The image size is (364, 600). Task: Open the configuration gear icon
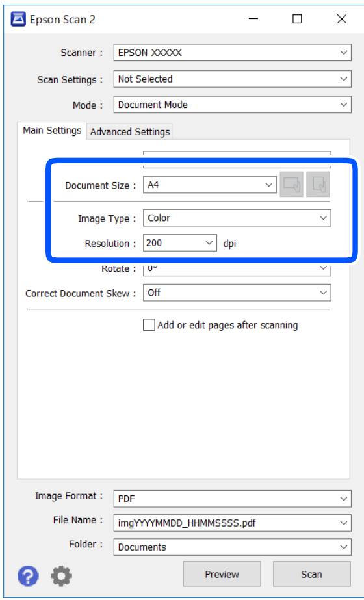[61, 575]
